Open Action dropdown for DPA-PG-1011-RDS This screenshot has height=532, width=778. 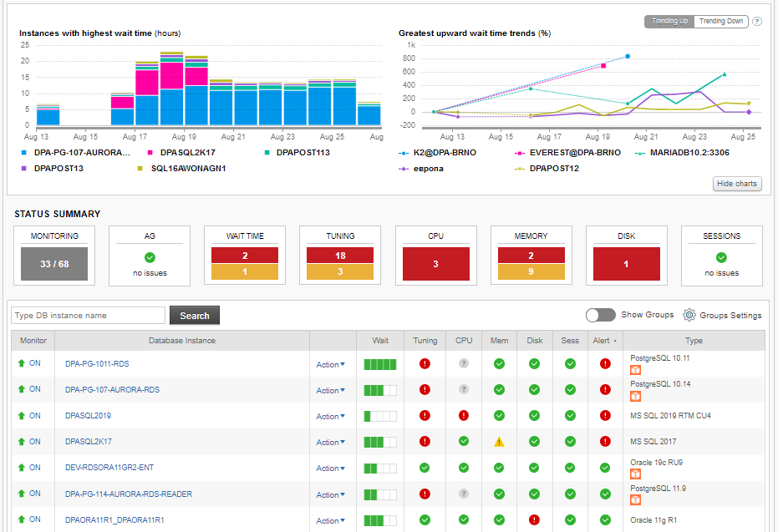click(330, 365)
